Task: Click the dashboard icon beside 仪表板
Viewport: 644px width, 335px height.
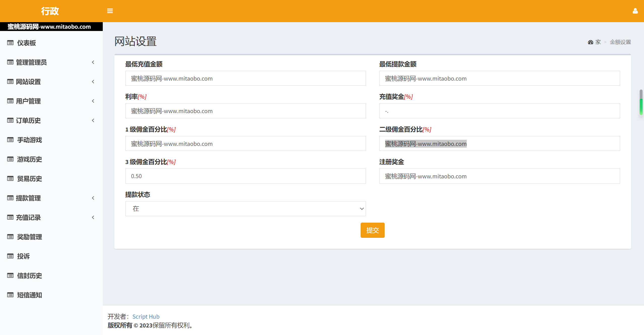Action: [x=10, y=43]
